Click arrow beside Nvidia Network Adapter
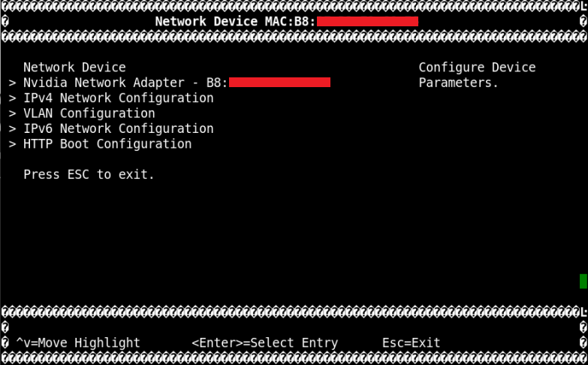The width and height of the screenshot is (588, 365). click(x=12, y=83)
